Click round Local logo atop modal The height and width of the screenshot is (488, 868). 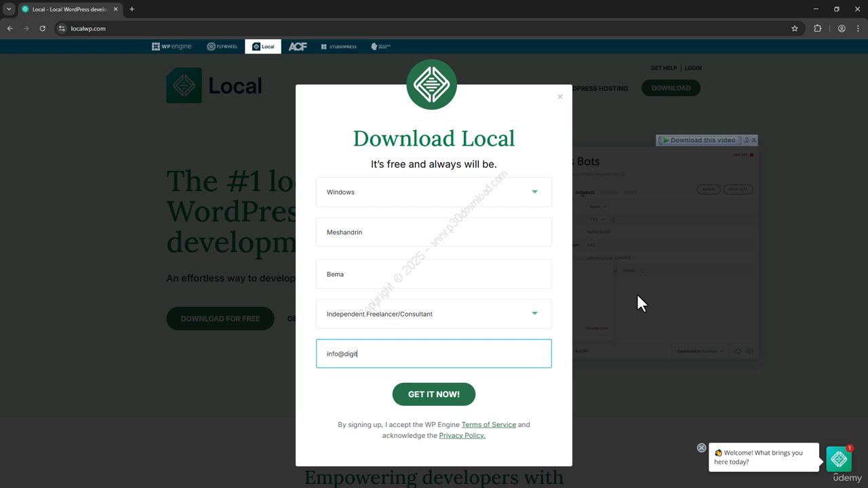[432, 85]
